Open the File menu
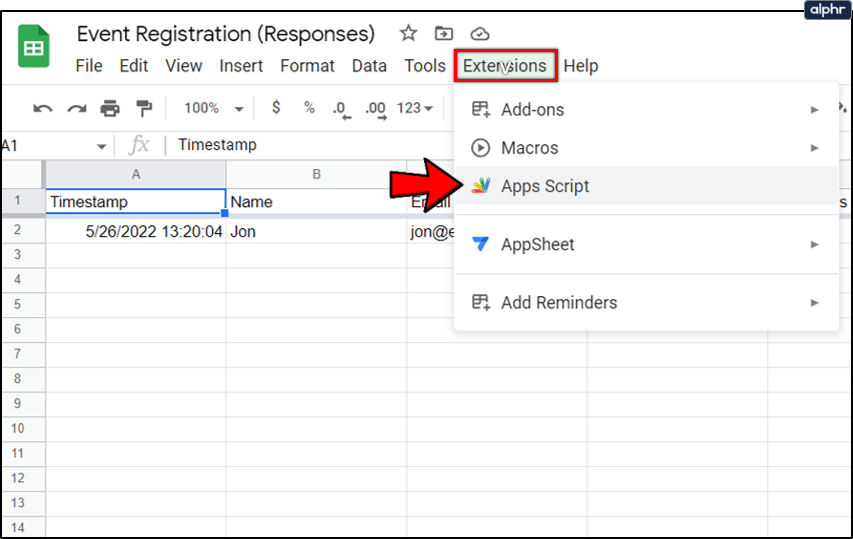Viewport: 853px width, 539px height. point(89,66)
